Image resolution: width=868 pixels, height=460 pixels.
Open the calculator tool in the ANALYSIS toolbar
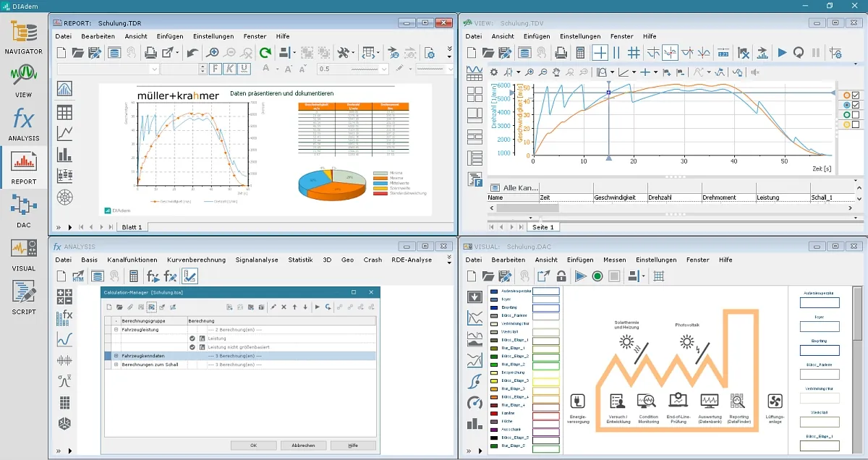point(134,276)
